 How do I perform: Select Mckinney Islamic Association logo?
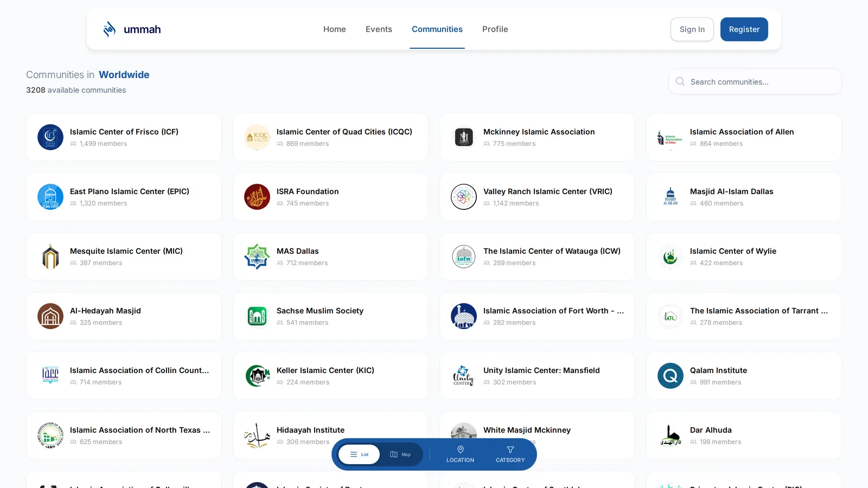tap(464, 137)
